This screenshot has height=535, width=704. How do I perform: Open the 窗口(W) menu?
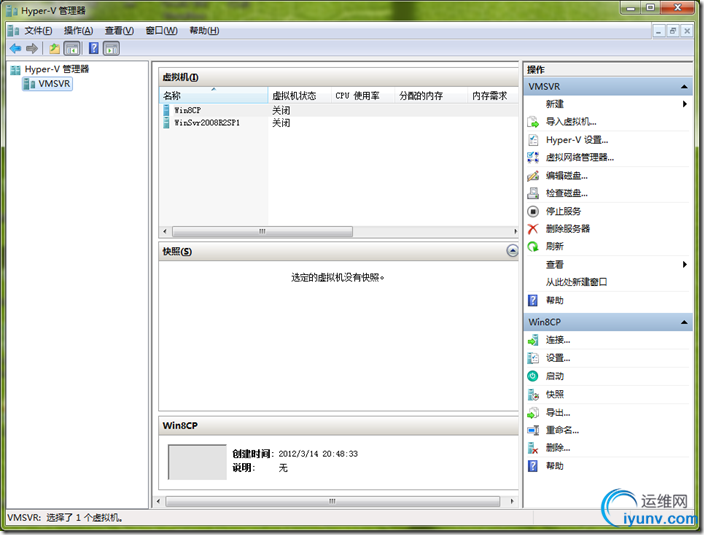[161, 31]
